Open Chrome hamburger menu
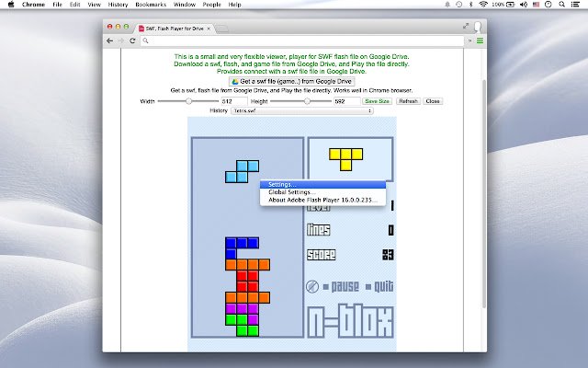Viewport: 588px width, 368px height. tap(480, 40)
